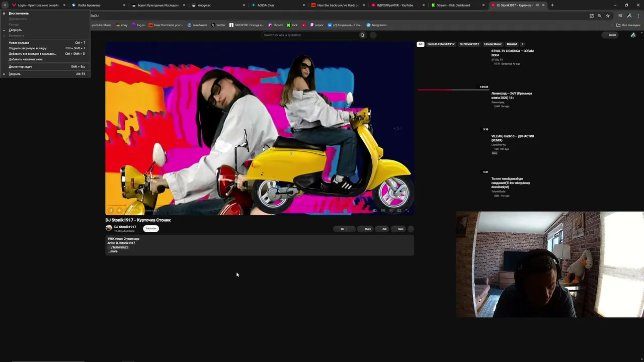644x362 pixels.
Task: Click the open-in-app icon in address bar
Action: coord(592,16)
